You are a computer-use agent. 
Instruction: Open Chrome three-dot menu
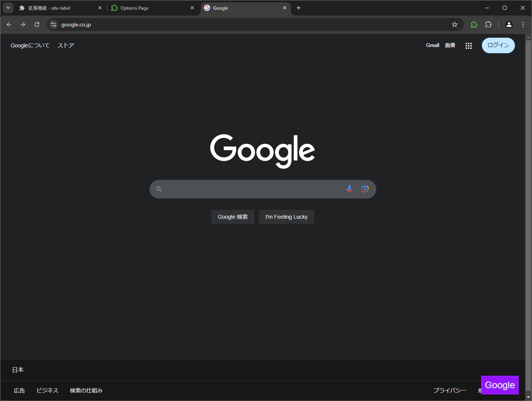[523, 24]
